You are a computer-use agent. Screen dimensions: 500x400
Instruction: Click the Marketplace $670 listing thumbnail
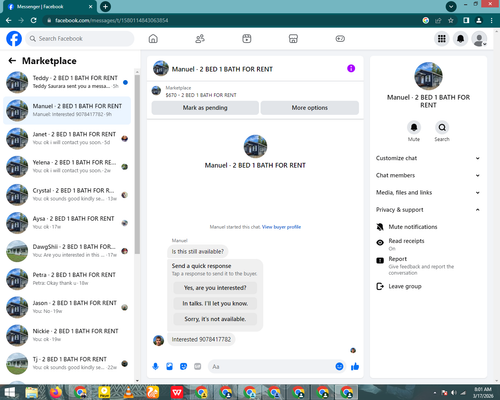tap(156, 90)
